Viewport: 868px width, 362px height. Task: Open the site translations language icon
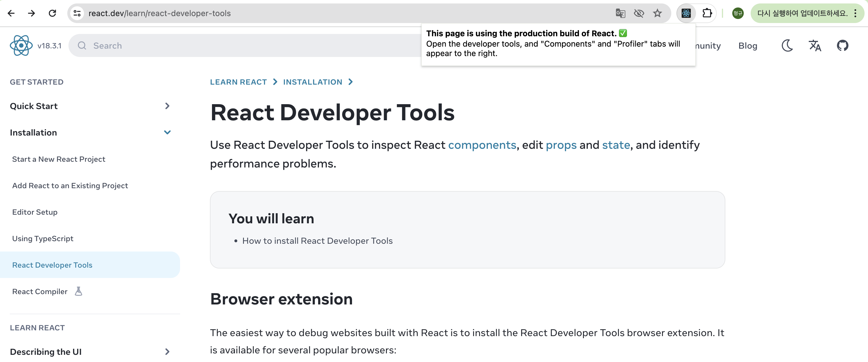point(815,45)
